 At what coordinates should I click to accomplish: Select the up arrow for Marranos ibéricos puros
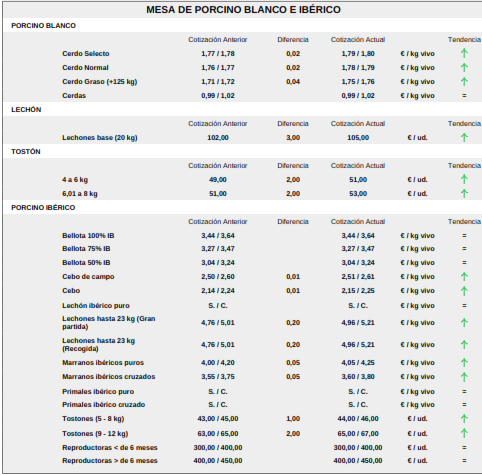click(x=464, y=362)
